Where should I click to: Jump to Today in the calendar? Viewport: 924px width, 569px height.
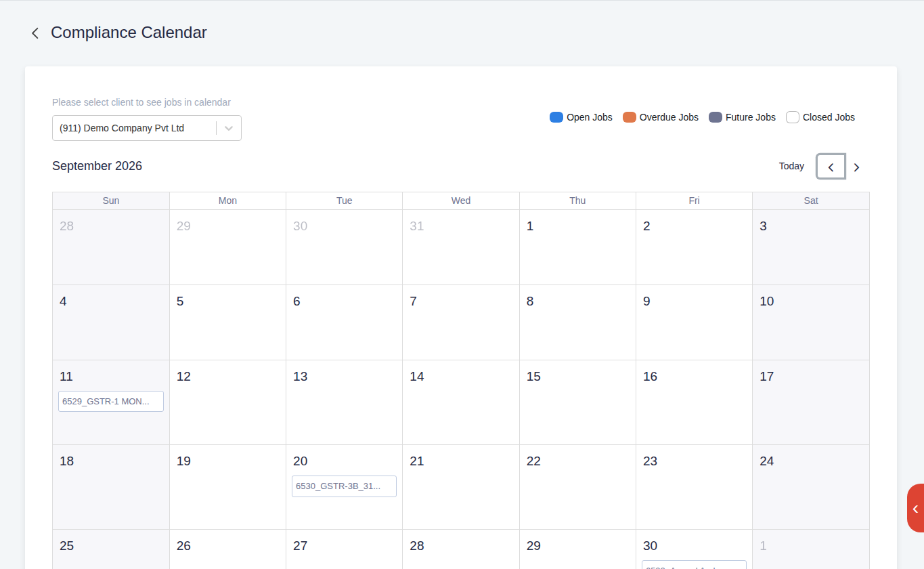click(791, 166)
